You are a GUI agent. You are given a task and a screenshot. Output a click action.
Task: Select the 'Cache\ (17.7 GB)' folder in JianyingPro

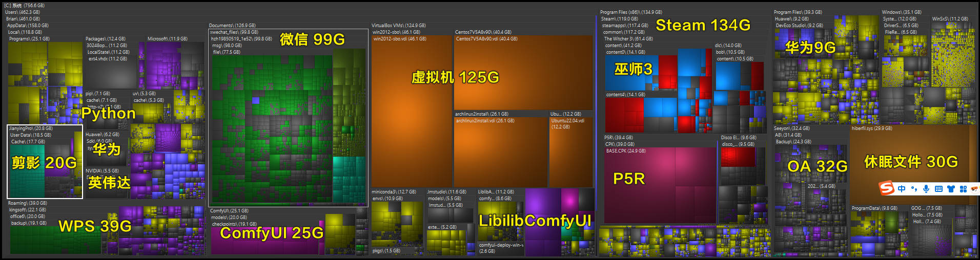pyautogui.click(x=28, y=142)
